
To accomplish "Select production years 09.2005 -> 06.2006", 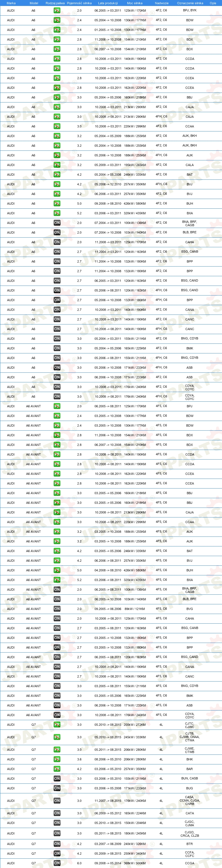I will point(108,609).
